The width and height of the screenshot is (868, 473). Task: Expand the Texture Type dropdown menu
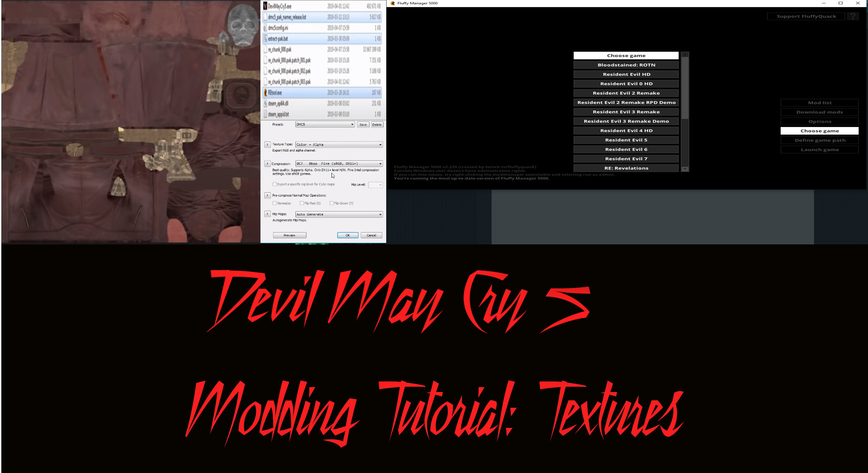click(380, 145)
